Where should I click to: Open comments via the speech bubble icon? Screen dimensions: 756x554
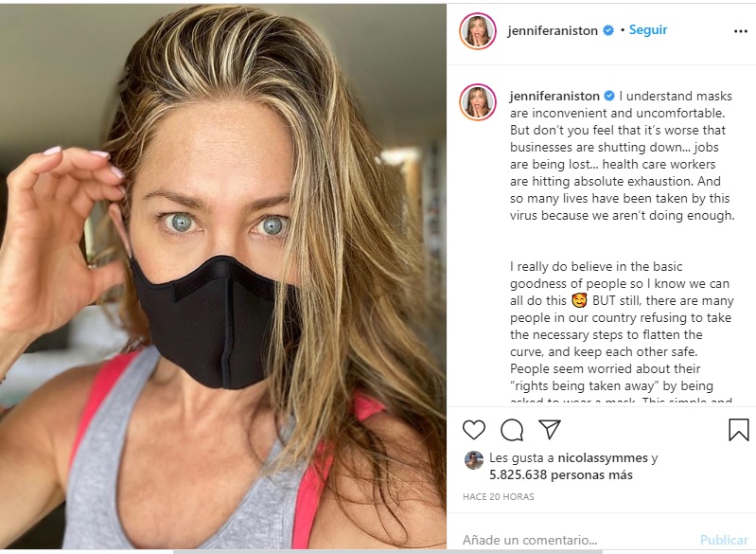(512, 430)
